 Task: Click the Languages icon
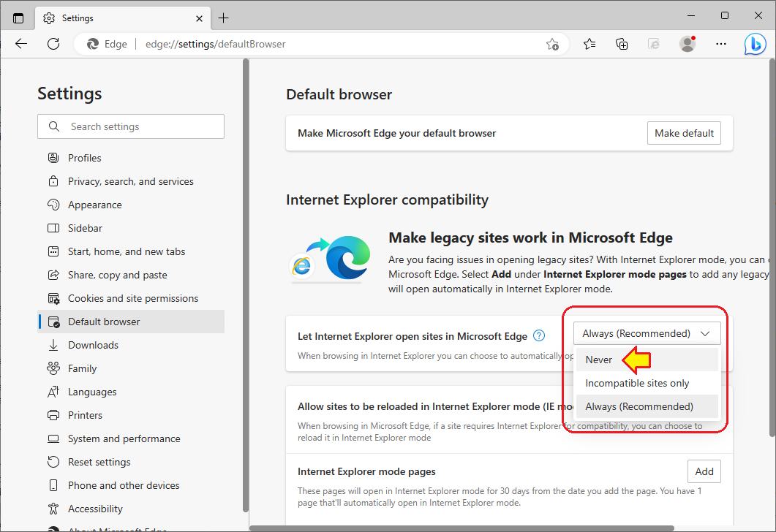click(53, 392)
